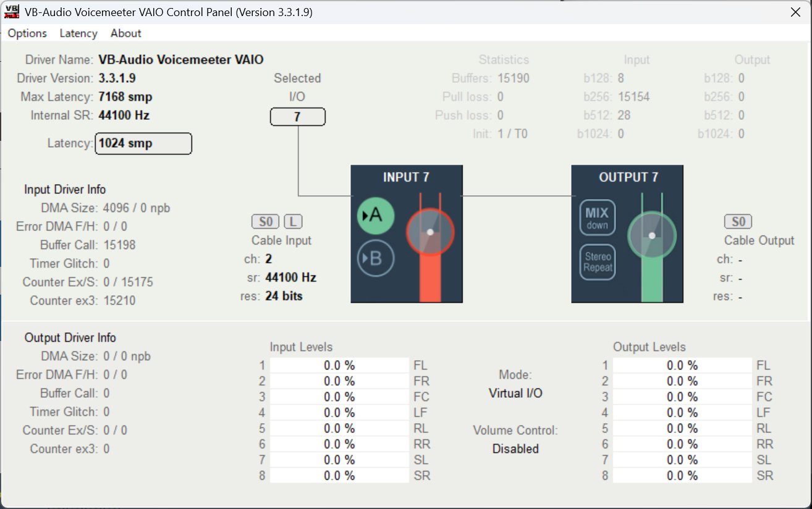The width and height of the screenshot is (812, 509).
Task: Click the S0 button above Cable Input
Action: click(265, 222)
